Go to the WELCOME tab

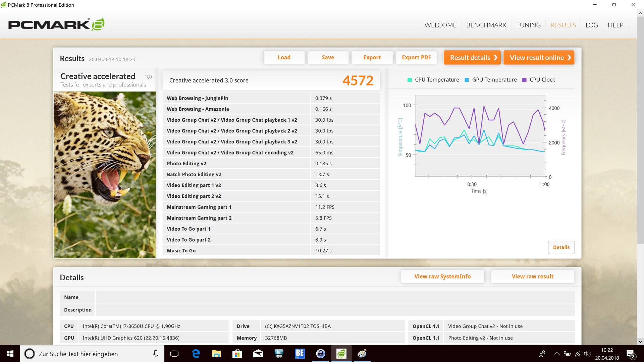(x=440, y=25)
